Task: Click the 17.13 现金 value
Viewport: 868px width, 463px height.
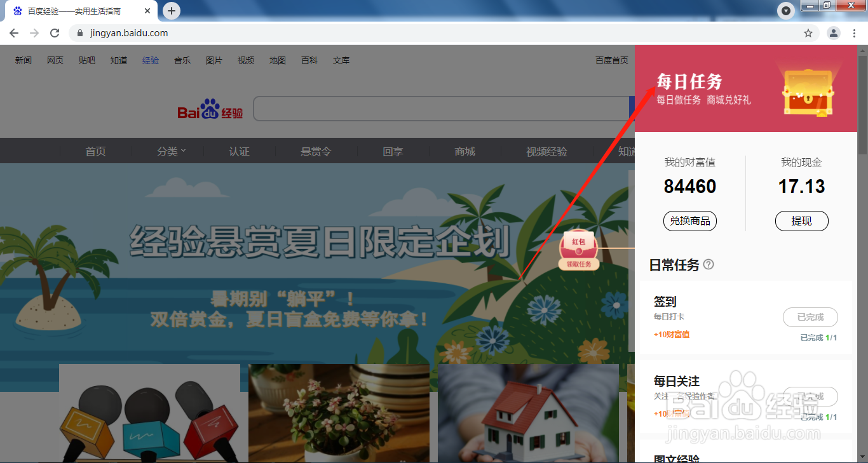Action: pyautogui.click(x=802, y=186)
